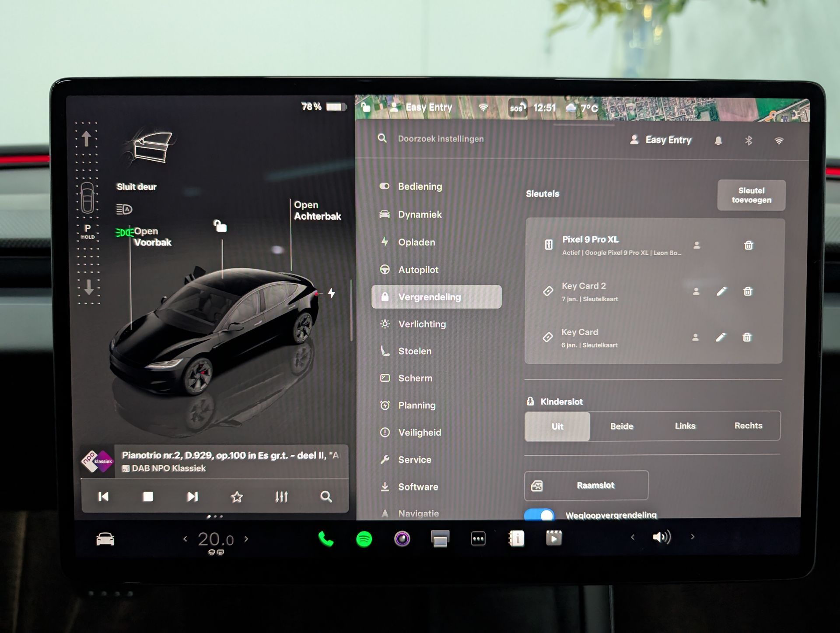Delete the Pixel 9 Pro XL key
This screenshot has width=840, height=633.
(x=749, y=246)
